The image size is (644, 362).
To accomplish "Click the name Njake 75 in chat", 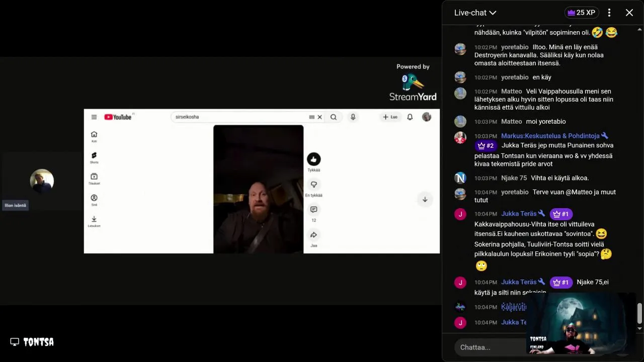I will [514, 178].
